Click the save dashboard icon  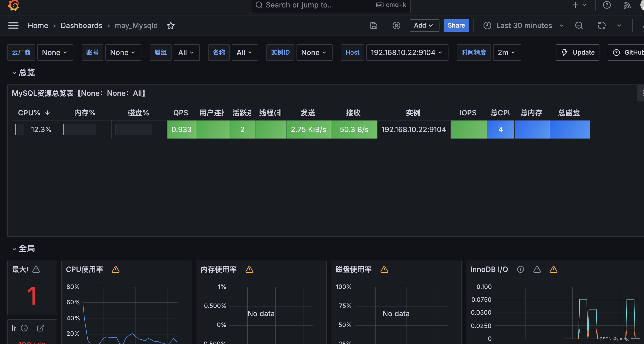pos(374,25)
